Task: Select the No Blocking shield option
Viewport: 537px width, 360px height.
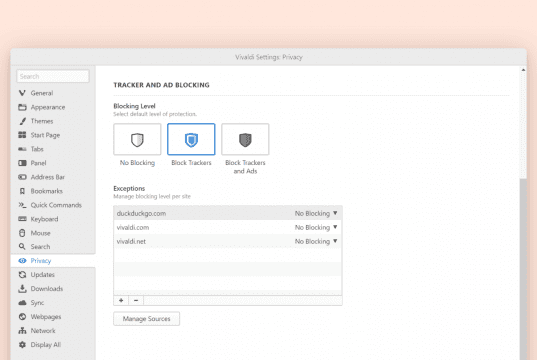Action: click(x=137, y=139)
